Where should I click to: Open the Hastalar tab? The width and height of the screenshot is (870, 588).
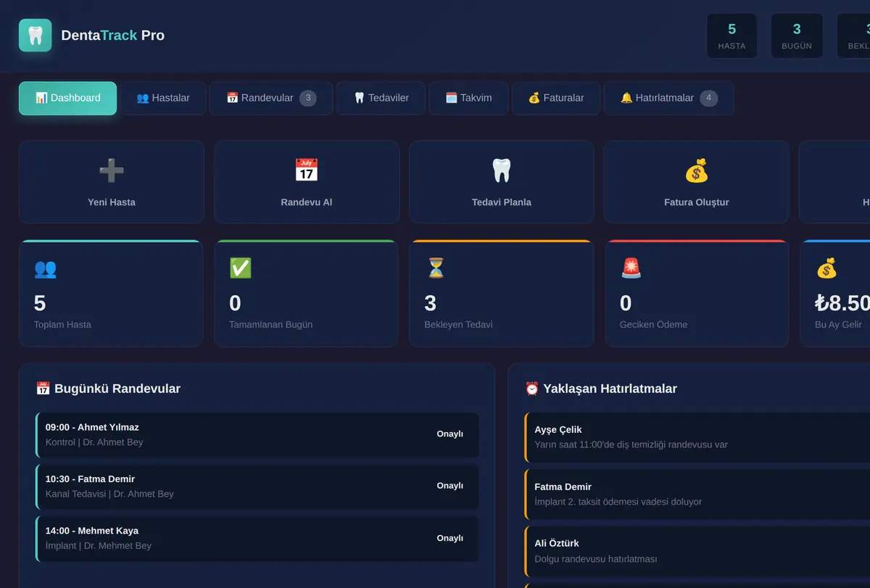163,98
